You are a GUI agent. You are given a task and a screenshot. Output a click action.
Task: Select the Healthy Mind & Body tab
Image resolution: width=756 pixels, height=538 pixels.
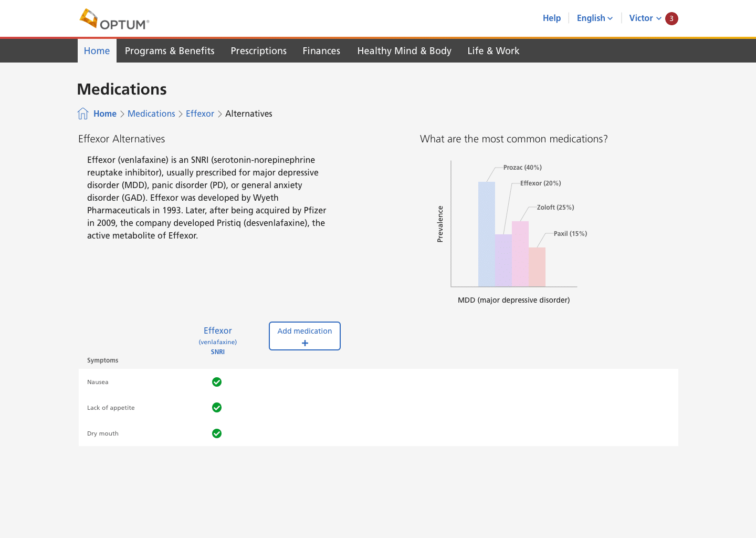pos(404,51)
